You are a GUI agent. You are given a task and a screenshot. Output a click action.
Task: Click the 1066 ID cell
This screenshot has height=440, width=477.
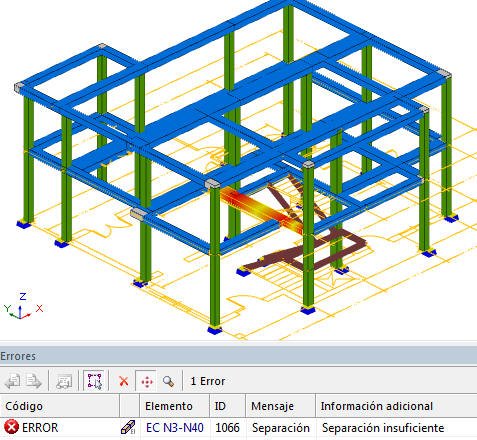point(227,428)
